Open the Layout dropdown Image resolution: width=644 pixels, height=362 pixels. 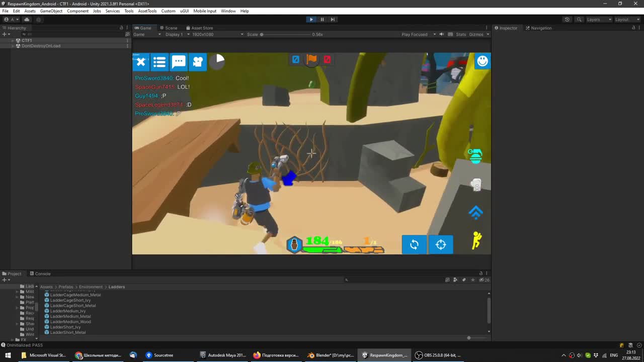(x=625, y=19)
